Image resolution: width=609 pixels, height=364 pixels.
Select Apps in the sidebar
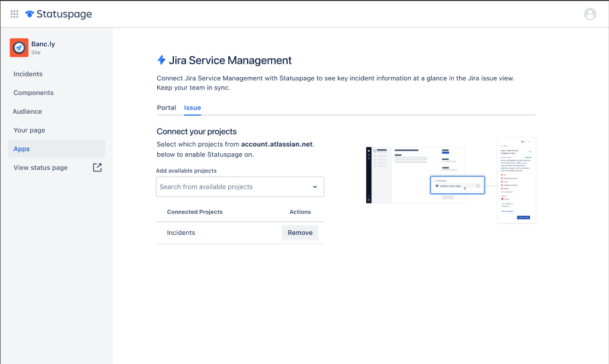pyautogui.click(x=56, y=149)
